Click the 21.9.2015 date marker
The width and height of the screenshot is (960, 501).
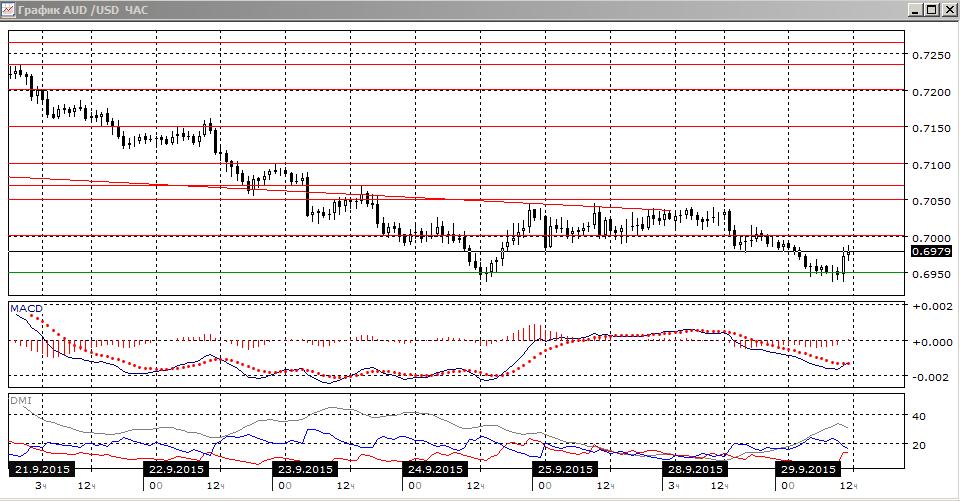(42, 469)
